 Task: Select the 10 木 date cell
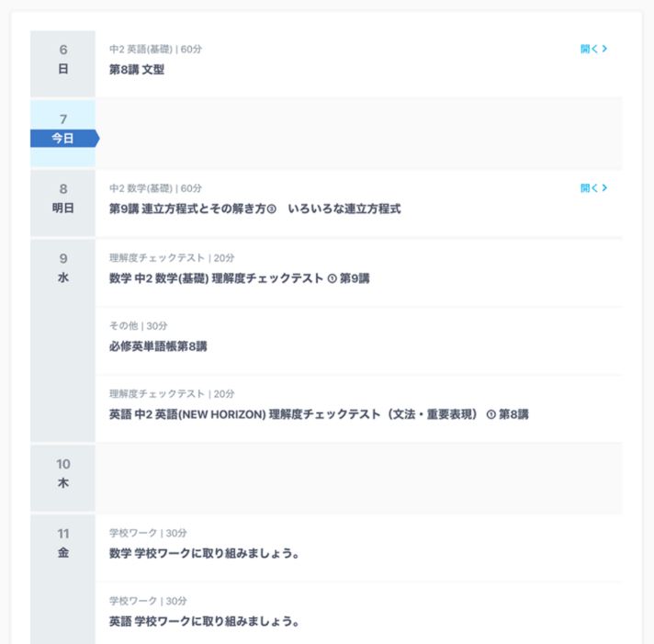click(63, 478)
